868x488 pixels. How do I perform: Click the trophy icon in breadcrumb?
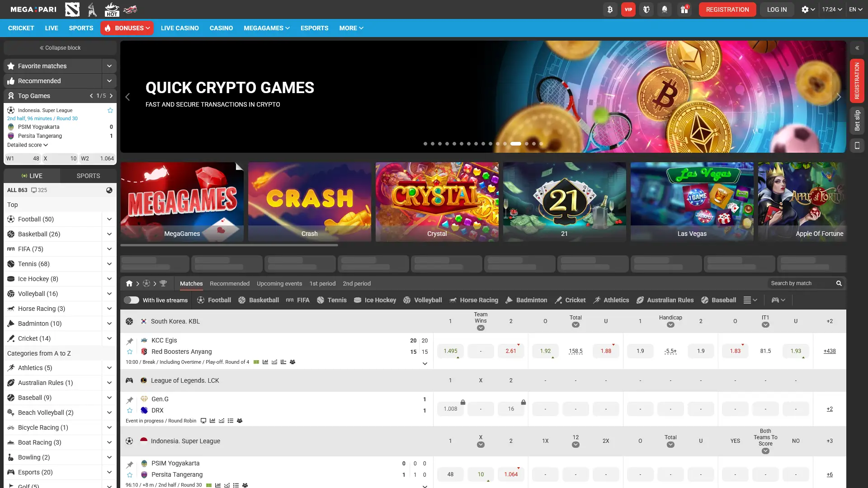(163, 283)
